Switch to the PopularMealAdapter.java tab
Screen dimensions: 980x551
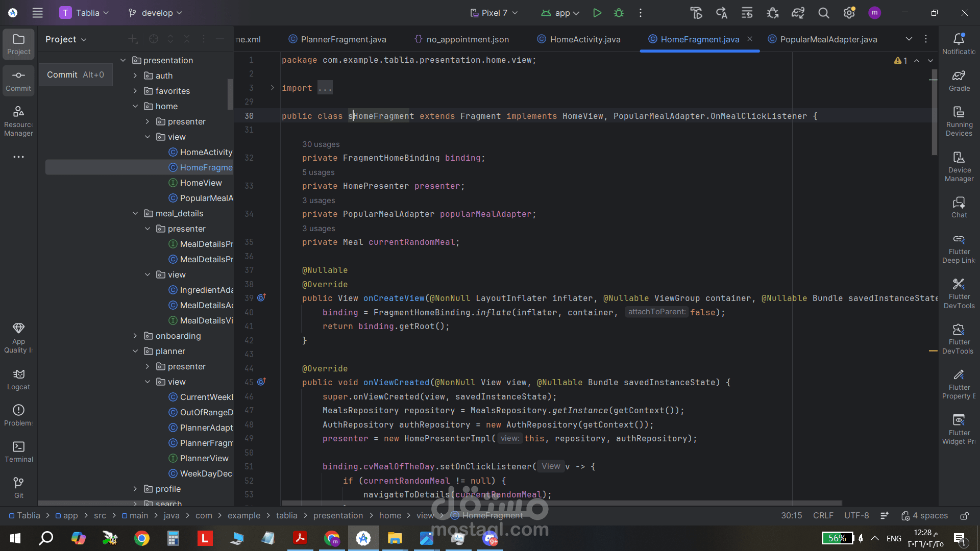point(828,39)
